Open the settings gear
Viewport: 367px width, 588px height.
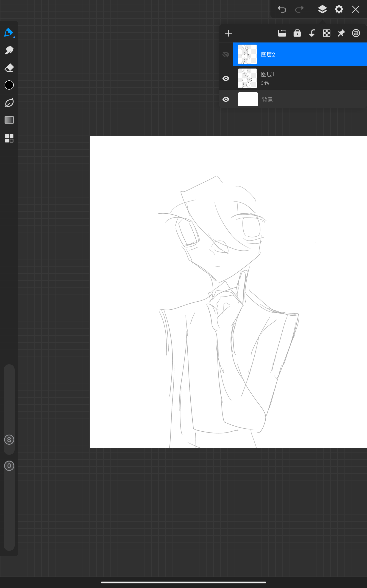pyautogui.click(x=339, y=9)
